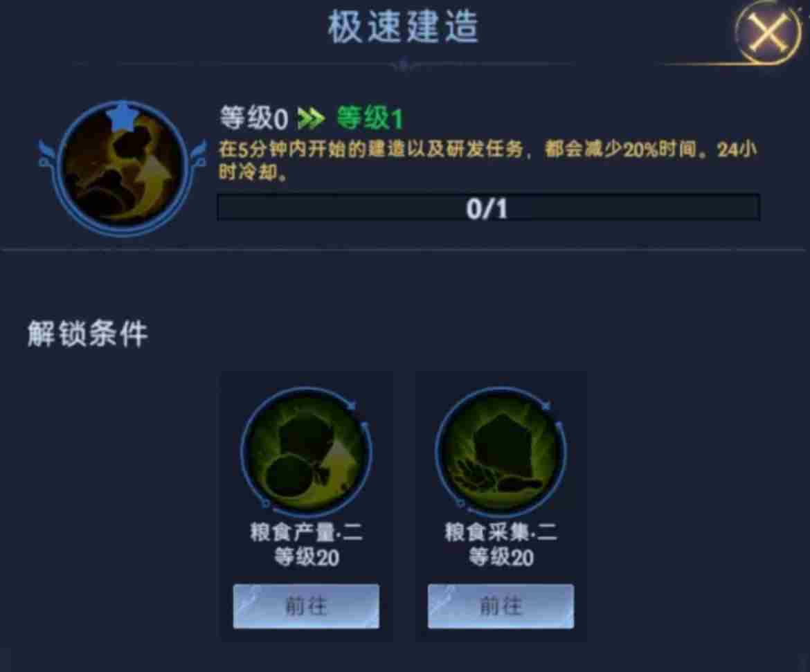Click the green 等级1 next level label

370,118
